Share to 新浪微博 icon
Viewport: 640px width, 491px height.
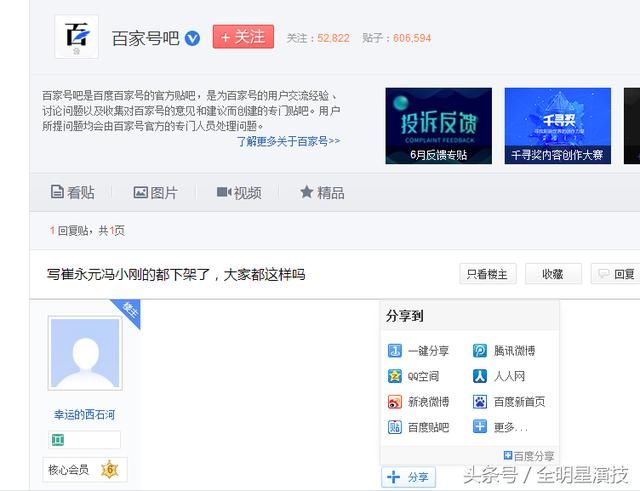tap(395, 402)
